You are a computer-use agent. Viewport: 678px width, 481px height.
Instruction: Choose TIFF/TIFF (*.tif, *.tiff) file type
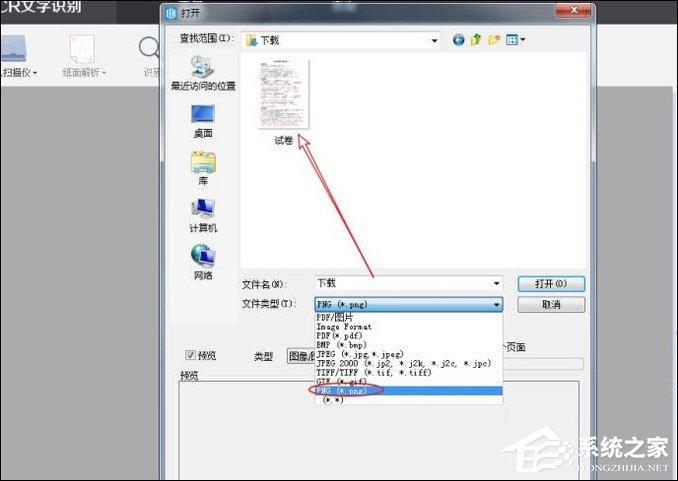[x=409, y=372]
